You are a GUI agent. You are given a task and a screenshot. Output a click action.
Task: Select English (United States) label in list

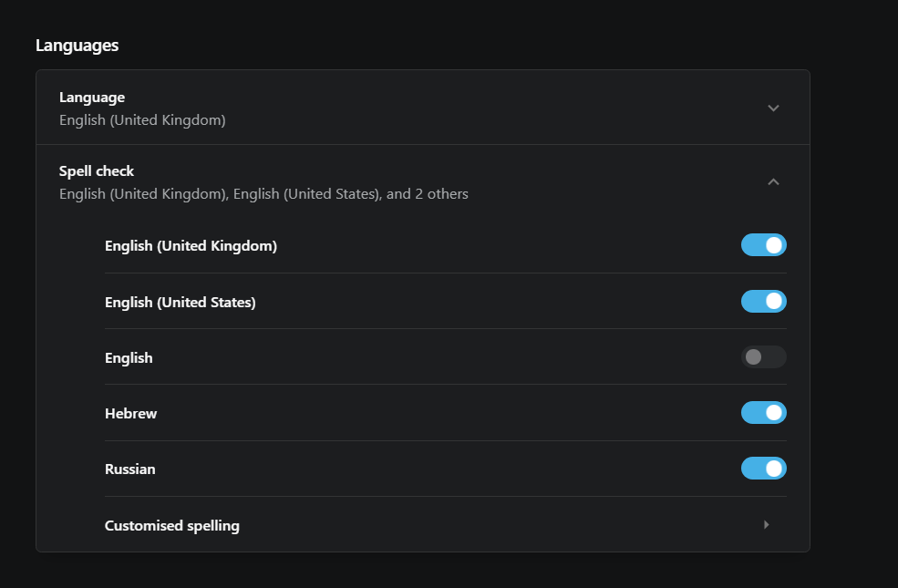(181, 303)
